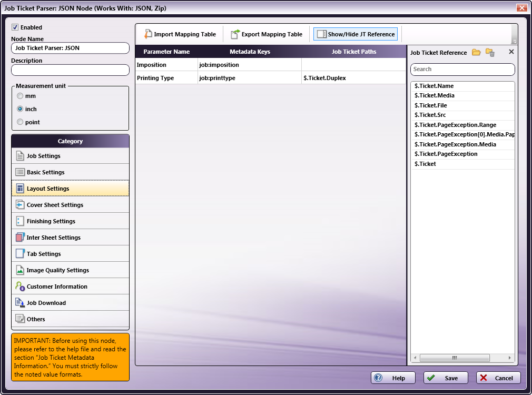
Task: Click the Export Mapping Table toolbar button
Action: click(x=267, y=34)
